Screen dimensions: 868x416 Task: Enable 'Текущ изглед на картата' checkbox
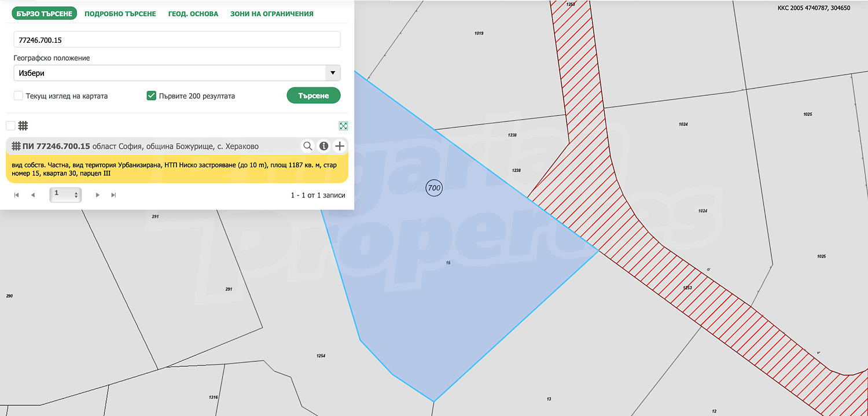[19, 96]
